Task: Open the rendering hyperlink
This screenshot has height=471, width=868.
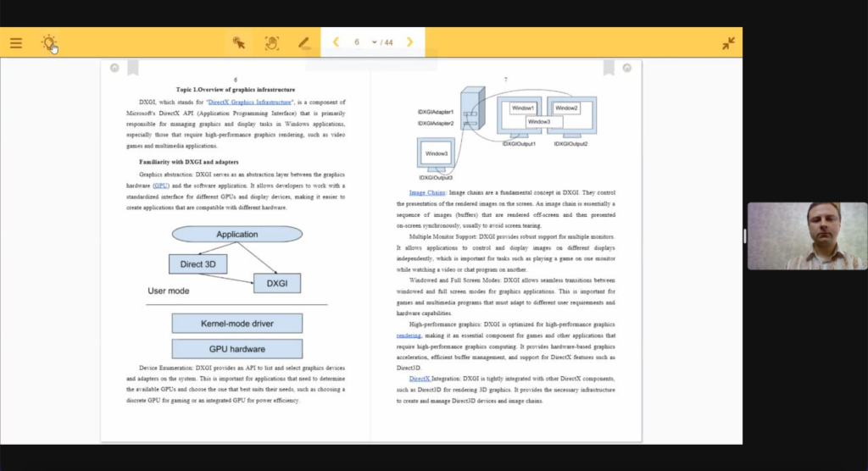Action: [x=409, y=335]
